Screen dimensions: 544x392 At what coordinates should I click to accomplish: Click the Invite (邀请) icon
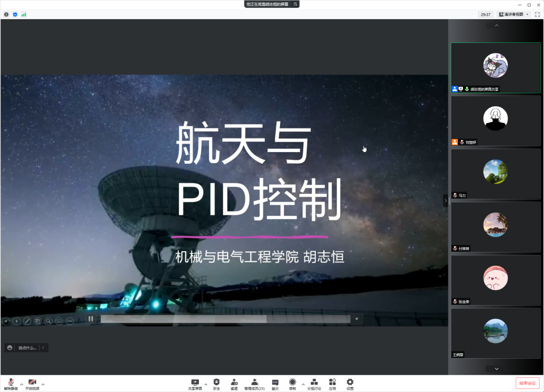click(x=234, y=383)
